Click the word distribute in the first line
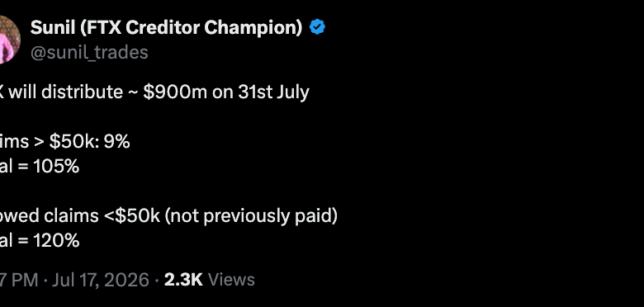 pos(82,92)
